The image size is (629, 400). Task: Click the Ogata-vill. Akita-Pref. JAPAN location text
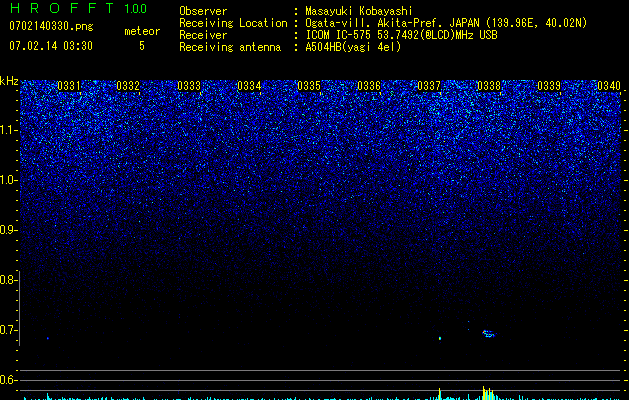(x=446, y=23)
